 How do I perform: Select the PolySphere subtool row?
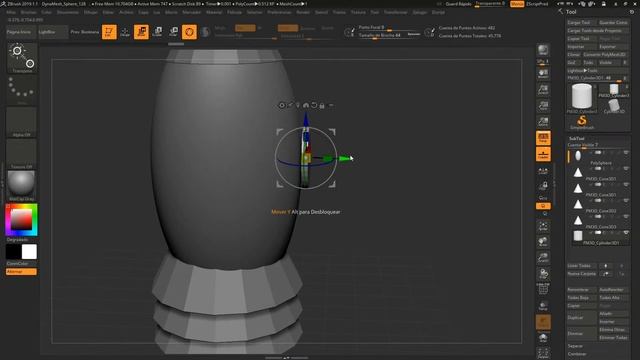599,157
